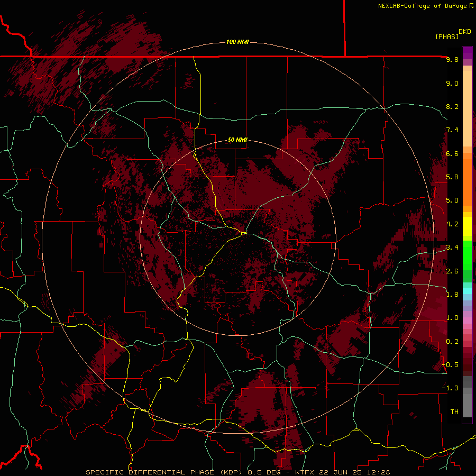This screenshot has height=476, width=476.
Task: Click the DKD label above the color scale
Action: coord(465,32)
